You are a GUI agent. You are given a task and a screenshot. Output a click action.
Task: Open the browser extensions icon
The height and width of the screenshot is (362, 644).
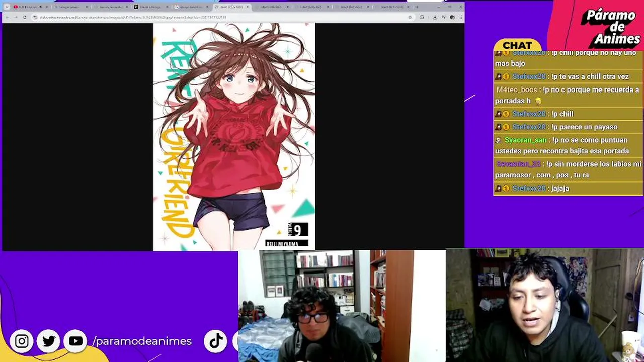point(422,17)
